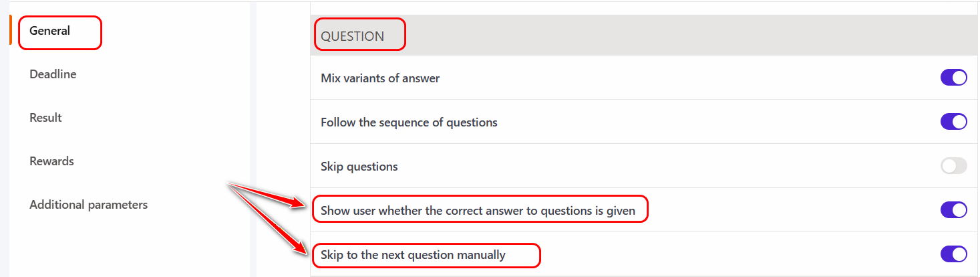Image resolution: width=980 pixels, height=277 pixels.
Task: Open the General settings tab
Action: (50, 31)
